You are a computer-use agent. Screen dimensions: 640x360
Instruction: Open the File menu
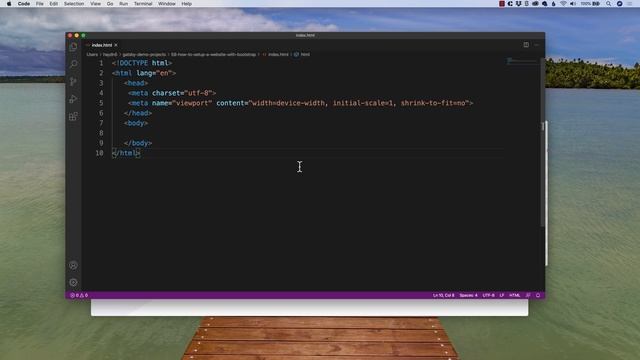40,4
